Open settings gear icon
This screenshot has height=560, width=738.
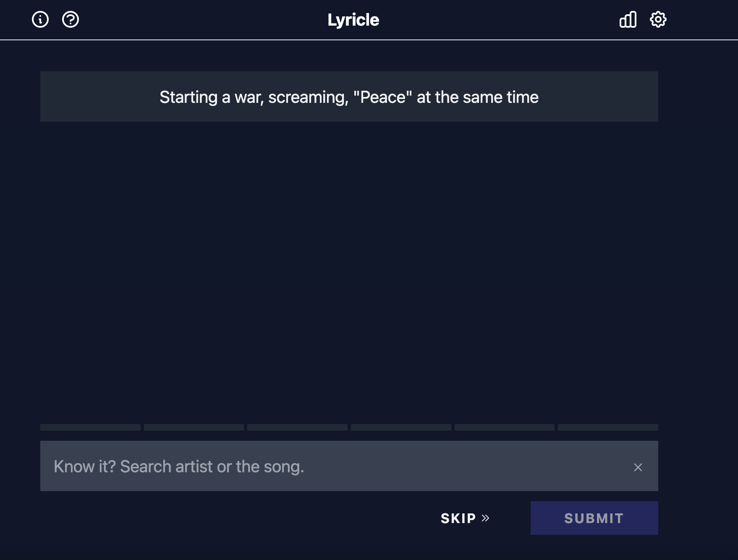[x=658, y=19]
